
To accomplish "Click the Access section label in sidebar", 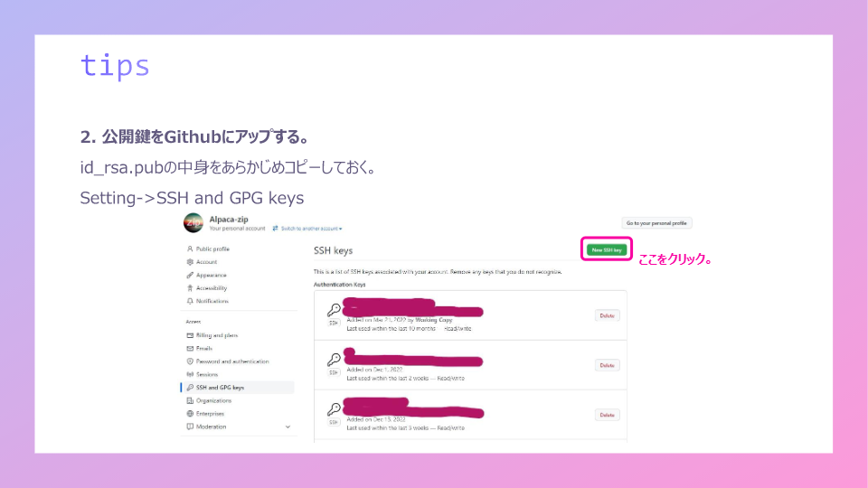I will (193, 322).
